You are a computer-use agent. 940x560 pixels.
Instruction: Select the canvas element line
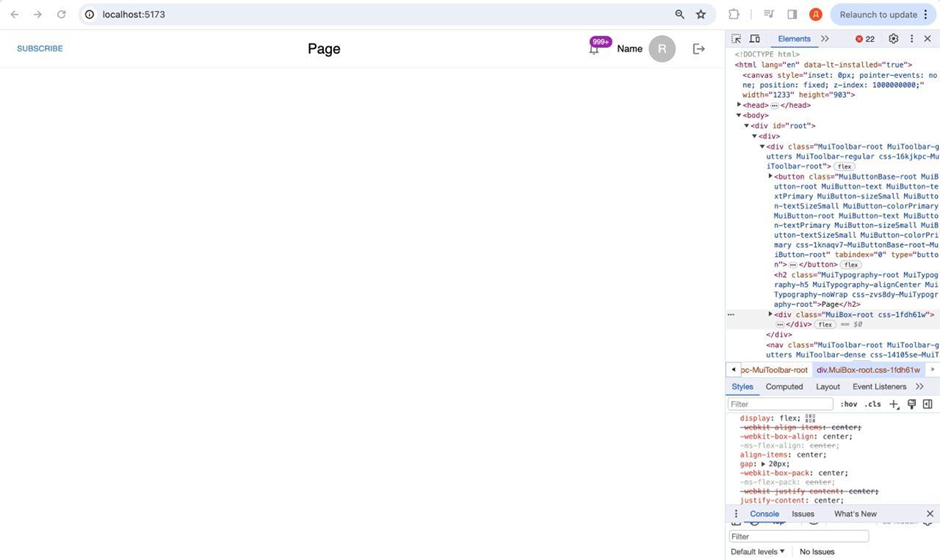839,85
